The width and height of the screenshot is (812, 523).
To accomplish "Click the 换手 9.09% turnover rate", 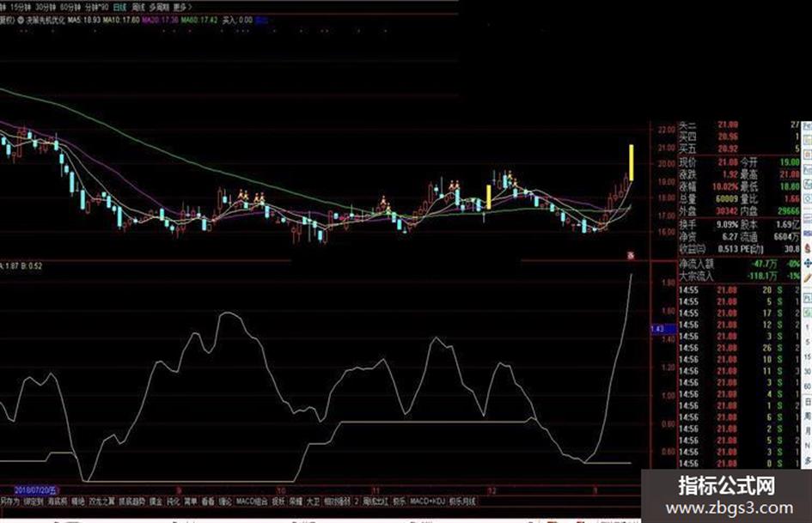I will point(727,225).
